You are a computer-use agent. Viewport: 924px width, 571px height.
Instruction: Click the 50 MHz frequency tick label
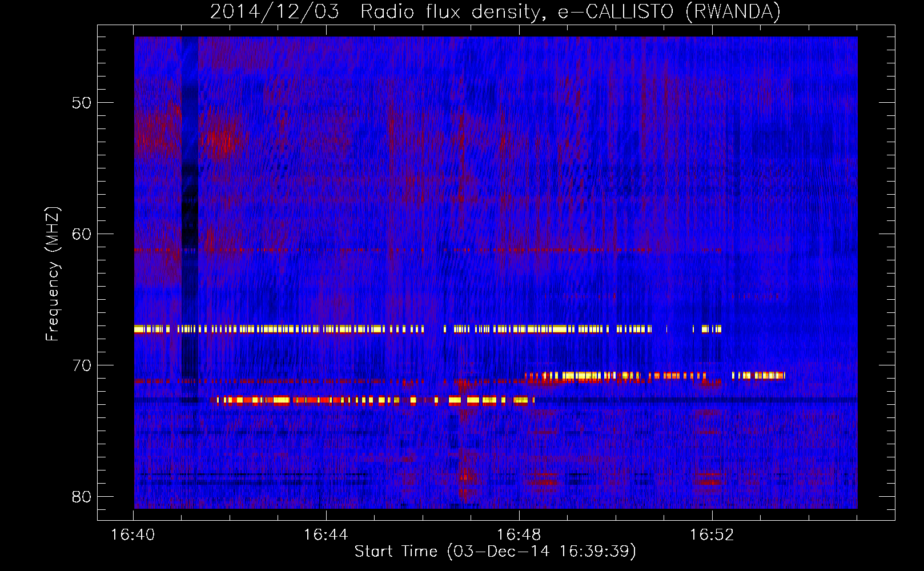tap(82, 103)
